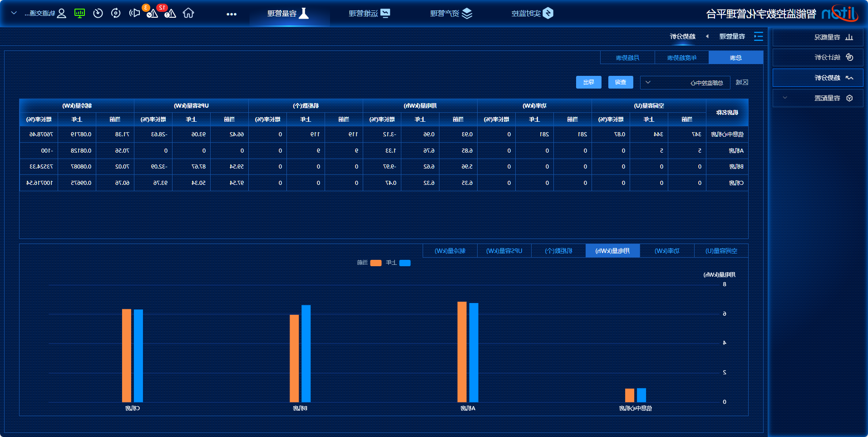868x437 pixels.
Task: Click the circular refresh icon in top bar
Action: click(116, 13)
